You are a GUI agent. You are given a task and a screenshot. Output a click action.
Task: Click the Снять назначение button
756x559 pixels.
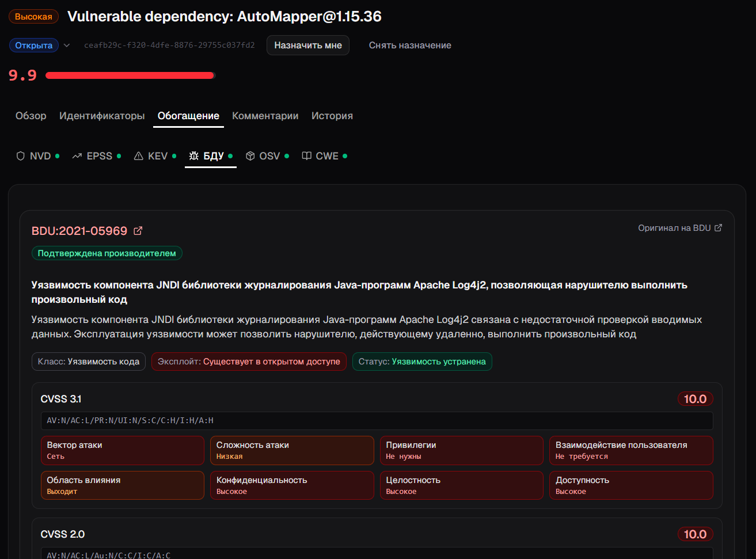tap(410, 45)
